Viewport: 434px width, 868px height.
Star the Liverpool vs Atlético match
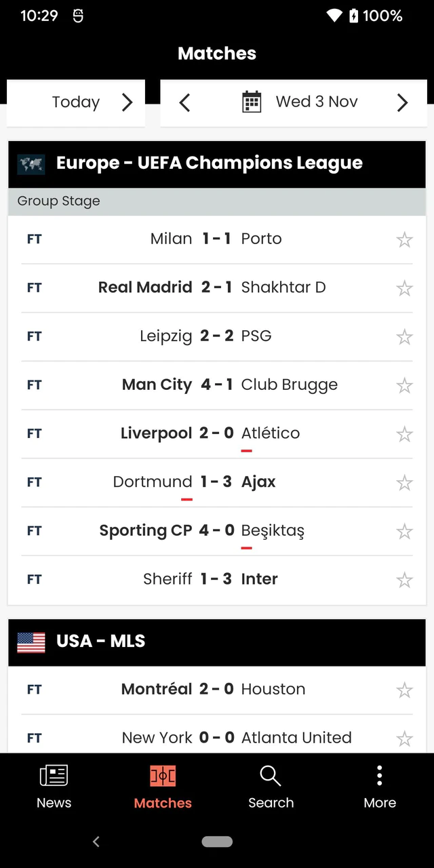pyautogui.click(x=404, y=434)
